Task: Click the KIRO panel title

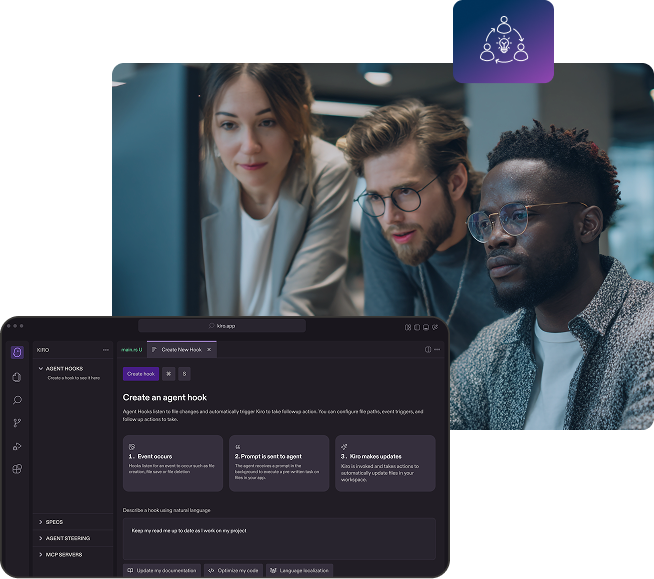Action: [x=43, y=350]
